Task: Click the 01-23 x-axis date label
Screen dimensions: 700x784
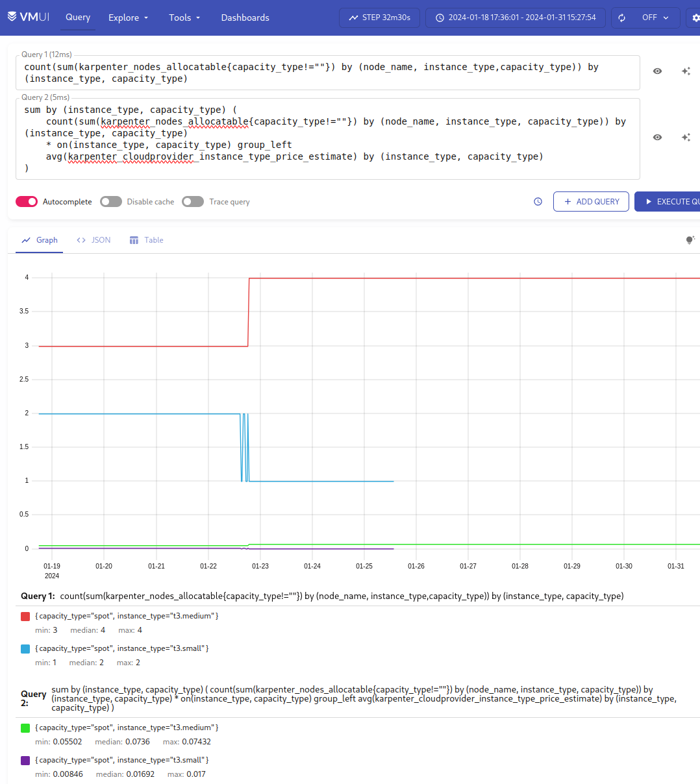Action: [260, 567]
